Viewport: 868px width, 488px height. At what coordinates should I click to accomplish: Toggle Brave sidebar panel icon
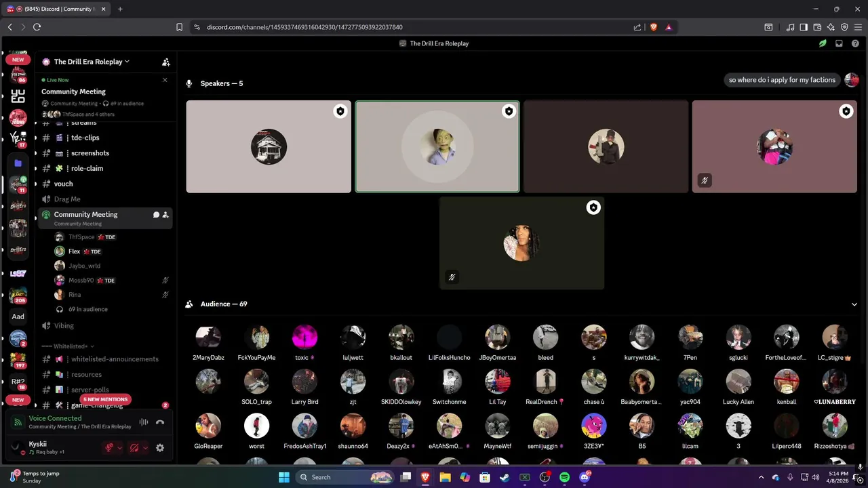(804, 27)
